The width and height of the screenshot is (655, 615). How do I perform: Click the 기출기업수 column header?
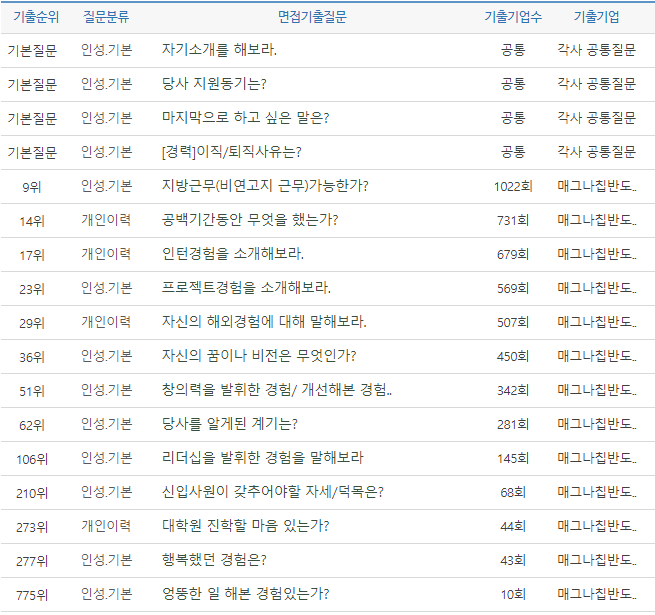tap(513, 17)
